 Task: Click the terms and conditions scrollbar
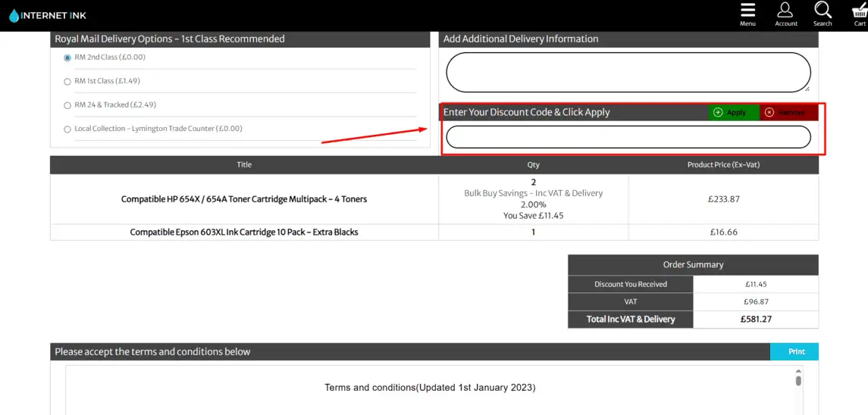coord(798,381)
